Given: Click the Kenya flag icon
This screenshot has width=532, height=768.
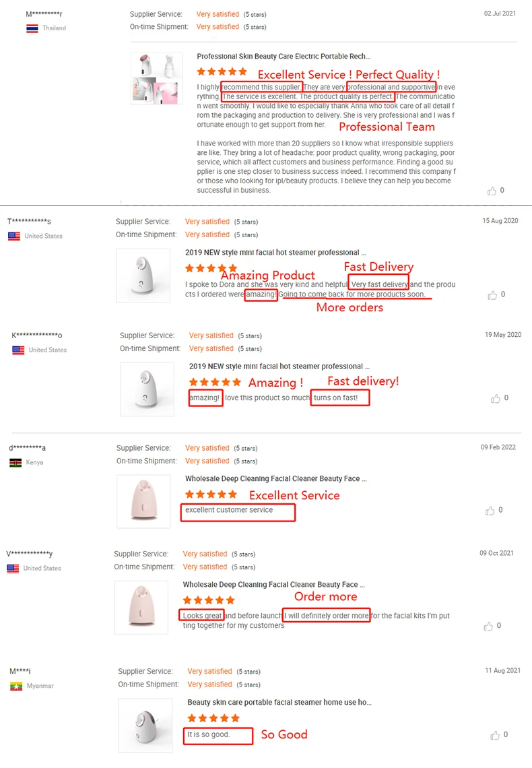Looking at the screenshot, I should [x=15, y=463].
